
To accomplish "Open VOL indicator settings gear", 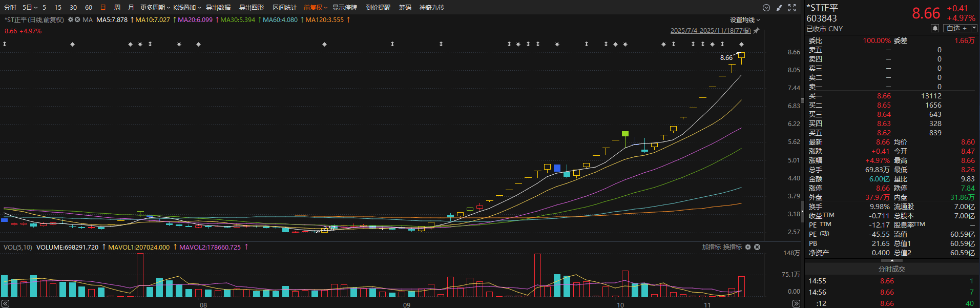I will point(748,247).
